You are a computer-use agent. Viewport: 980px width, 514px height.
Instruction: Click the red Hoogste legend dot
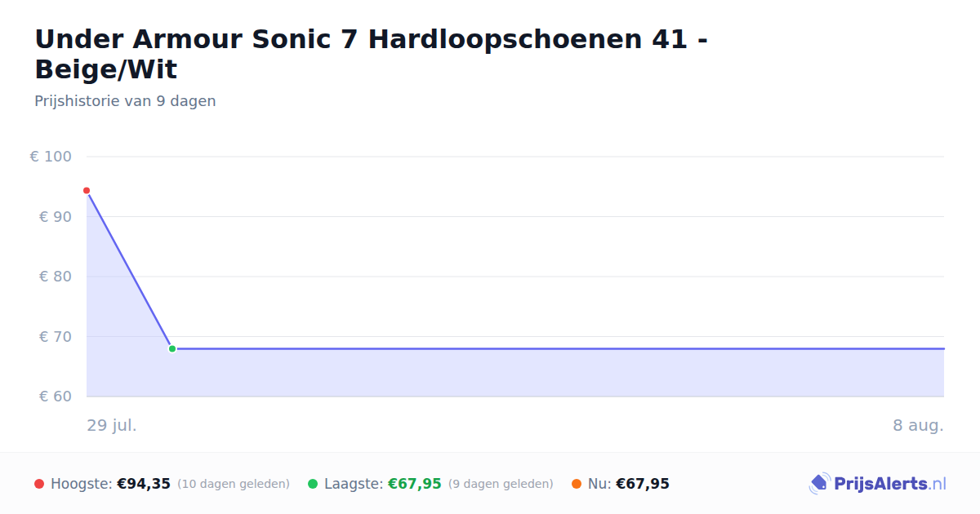(39, 484)
